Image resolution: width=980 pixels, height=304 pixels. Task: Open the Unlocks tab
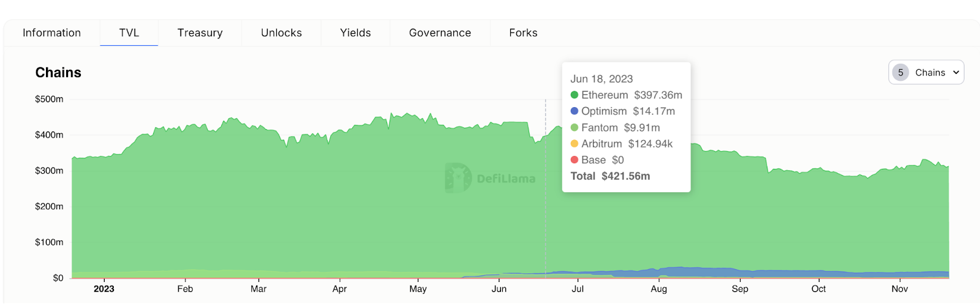tap(281, 33)
